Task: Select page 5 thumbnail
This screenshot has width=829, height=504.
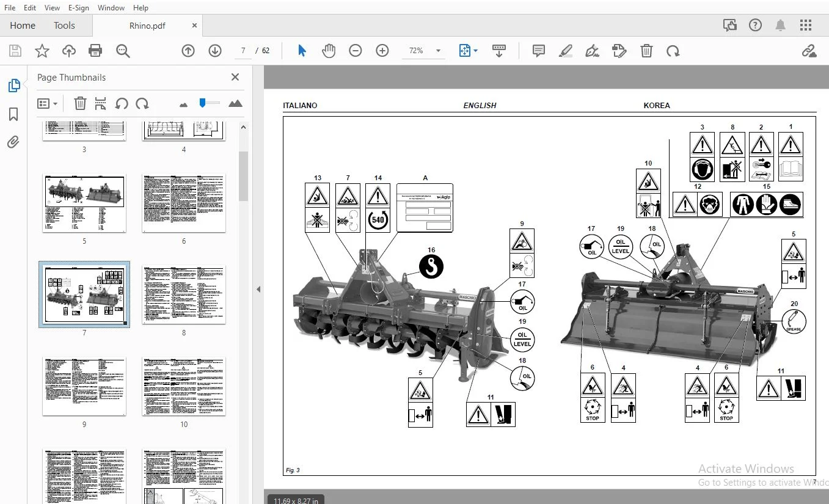Action: coord(84,204)
